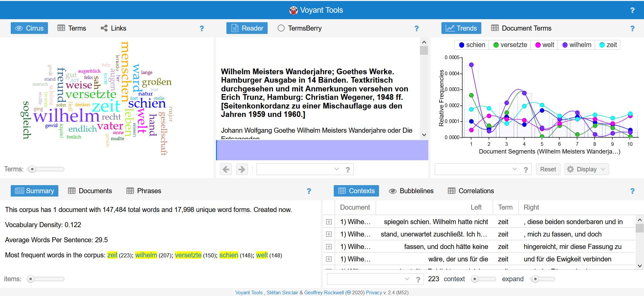Toggle the schien series in Trends legend
Image resolution: width=644 pixels, height=296 pixels.
[472, 45]
